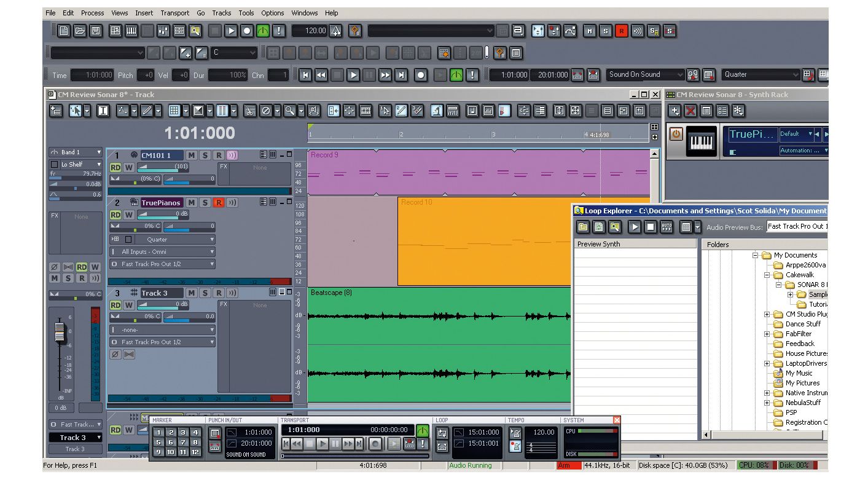Collapse the Cakewalk folder in tree
Viewport: 868px width, 488px height.
coord(767,275)
